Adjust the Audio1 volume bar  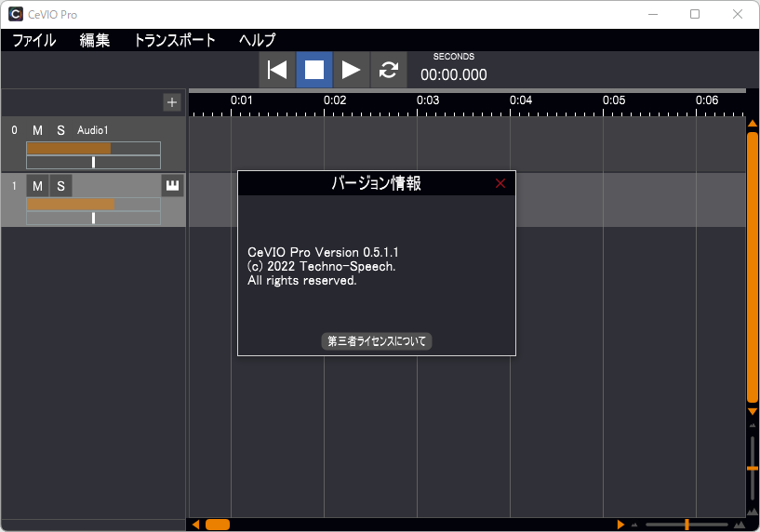tap(93, 148)
